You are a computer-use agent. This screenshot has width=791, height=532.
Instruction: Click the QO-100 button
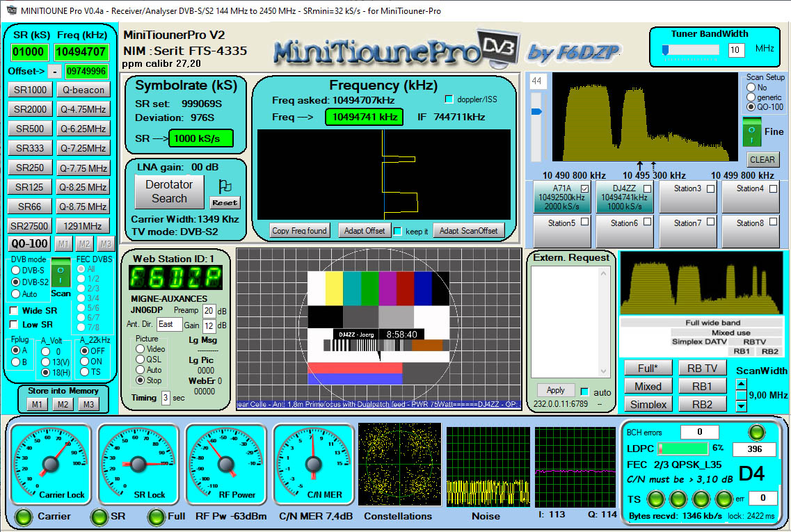pos(30,243)
